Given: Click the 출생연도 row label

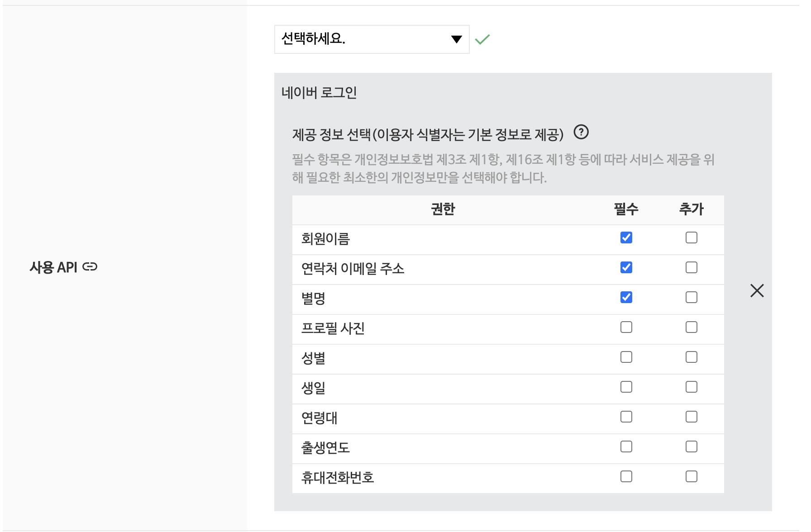Looking at the screenshot, I should pos(326,448).
